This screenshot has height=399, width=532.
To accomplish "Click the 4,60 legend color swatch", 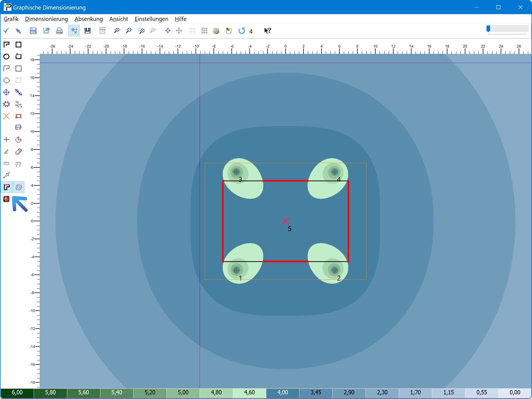I will pos(249,392).
